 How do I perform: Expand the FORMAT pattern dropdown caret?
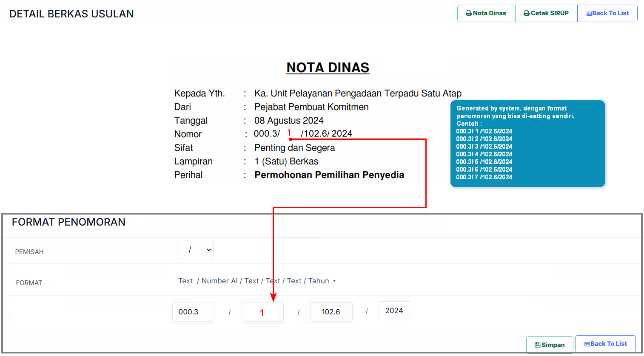334,281
